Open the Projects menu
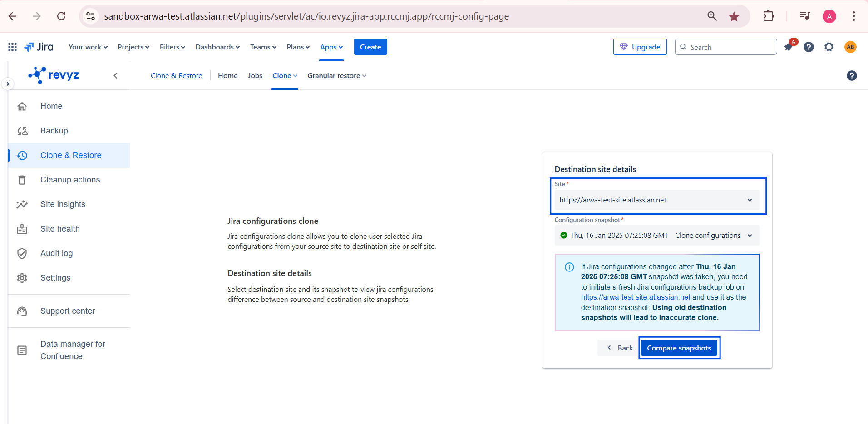868x424 pixels. point(133,47)
